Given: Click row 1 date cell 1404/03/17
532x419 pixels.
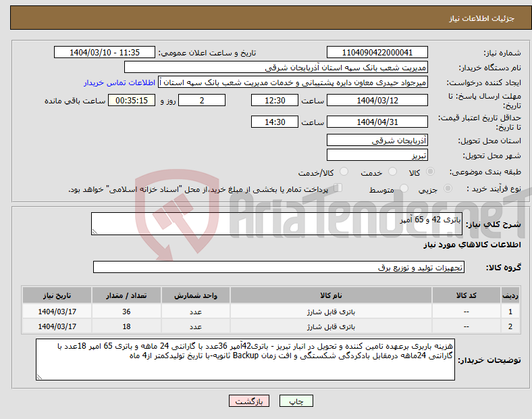Looking at the screenshot, I should pos(57,312).
